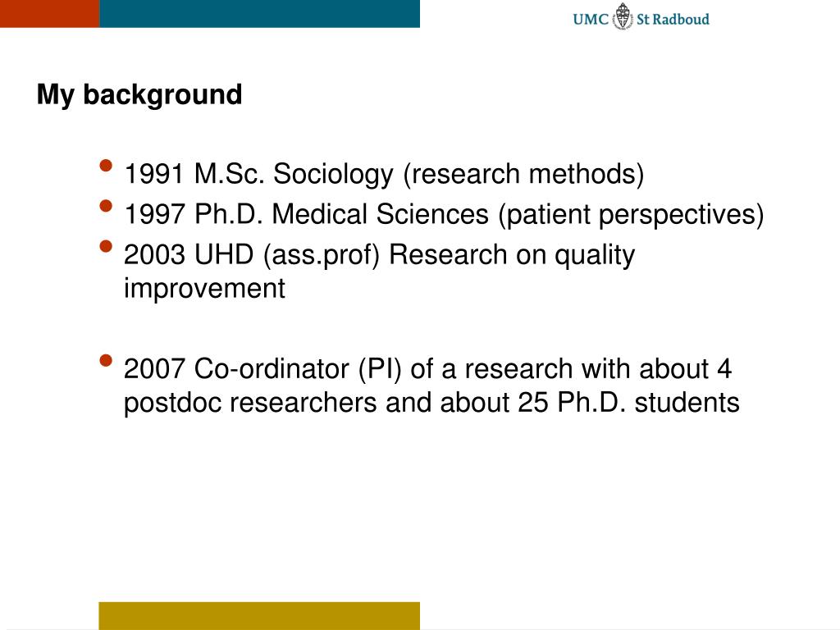840x630 pixels.
Task: Click the 2007 Co-ordinator (PI) text line
Action: coord(427,369)
